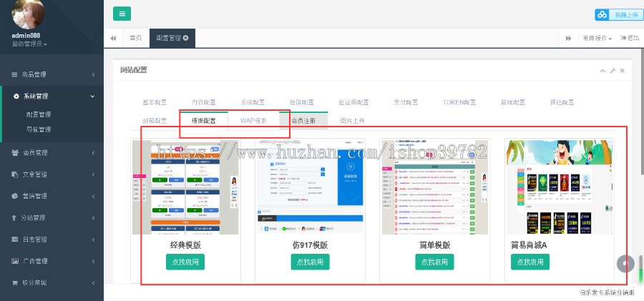Toggle the sidebar with the green hamburger button

(x=122, y=14)
